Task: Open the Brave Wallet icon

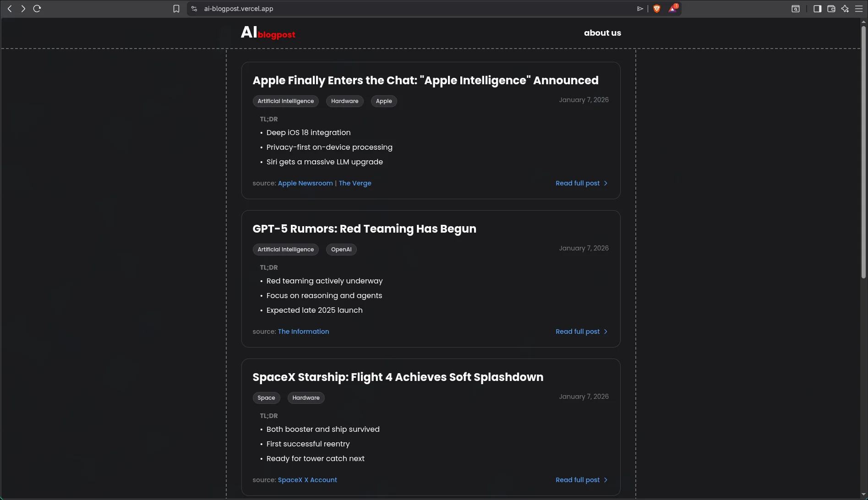Action: tap(831, 9)
